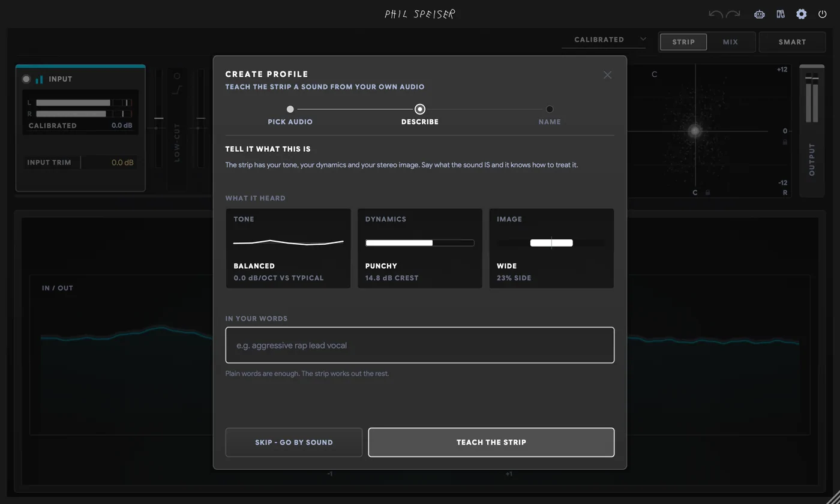This screenshot has height=504, width=840.
Task: Click the -12 scale label
Action: (782, 183)
